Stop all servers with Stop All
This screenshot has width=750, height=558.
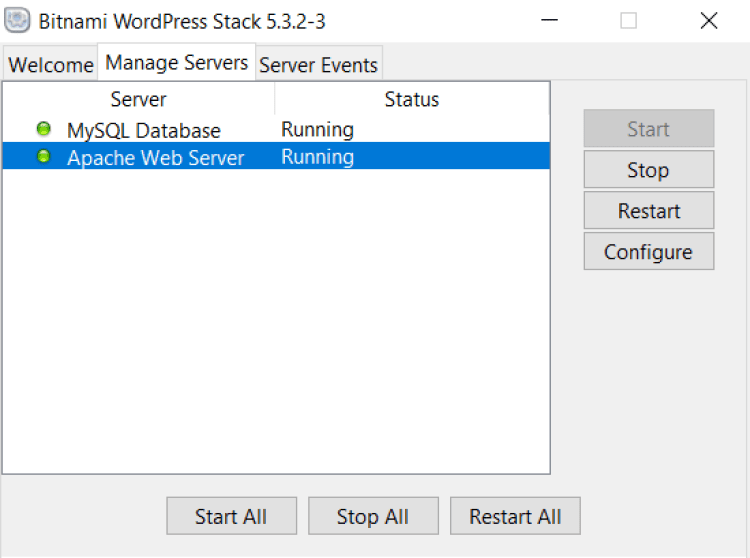372,516
